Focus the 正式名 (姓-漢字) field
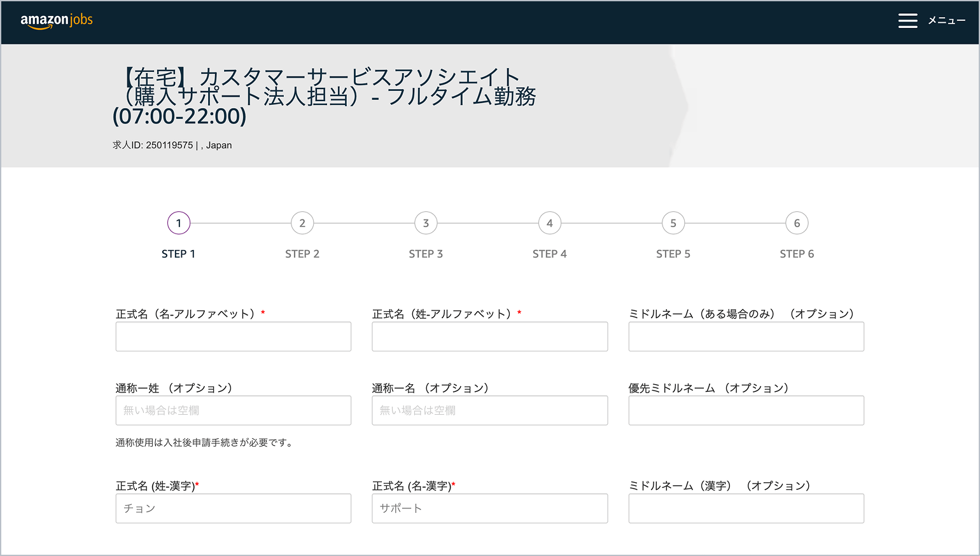Viewport: 980px width, 556px height. [234, 508]
